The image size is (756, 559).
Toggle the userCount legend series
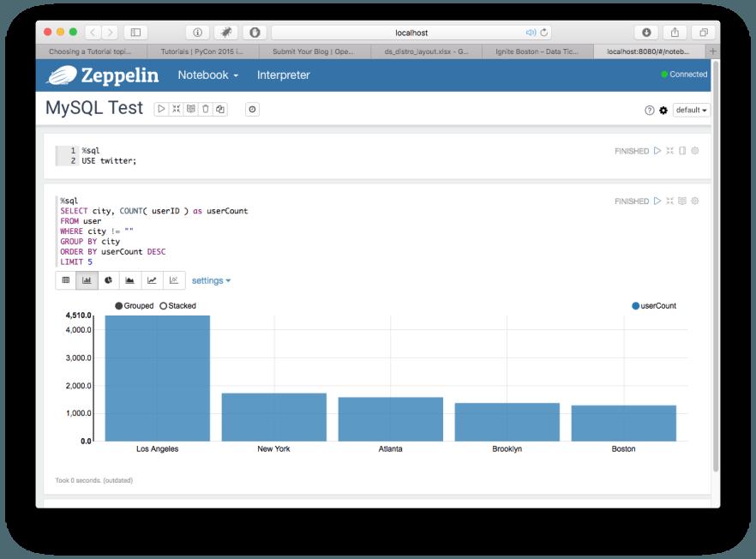(654, 306)
